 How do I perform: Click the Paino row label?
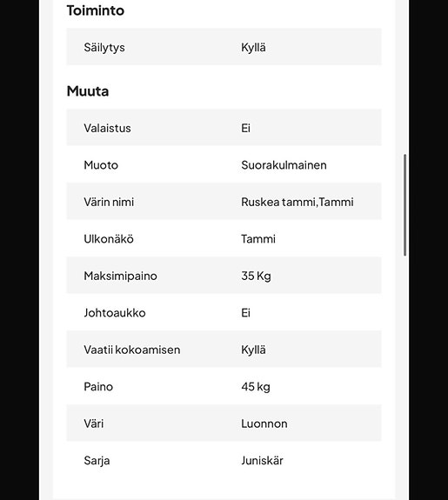(x=98, y=387)
